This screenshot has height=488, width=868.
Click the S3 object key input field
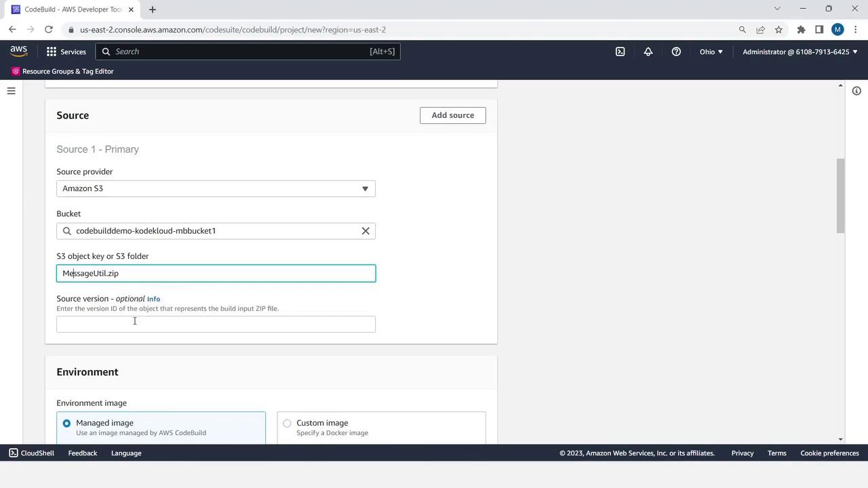[216, 273]
